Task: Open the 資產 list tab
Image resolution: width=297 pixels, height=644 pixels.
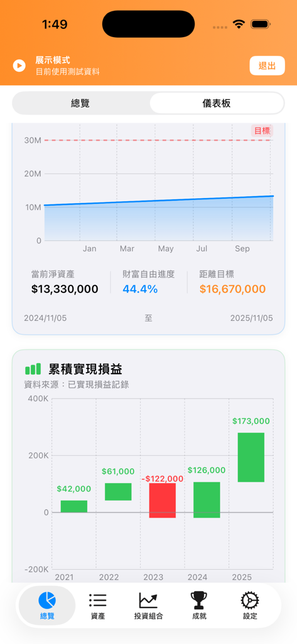Action: 97,606
